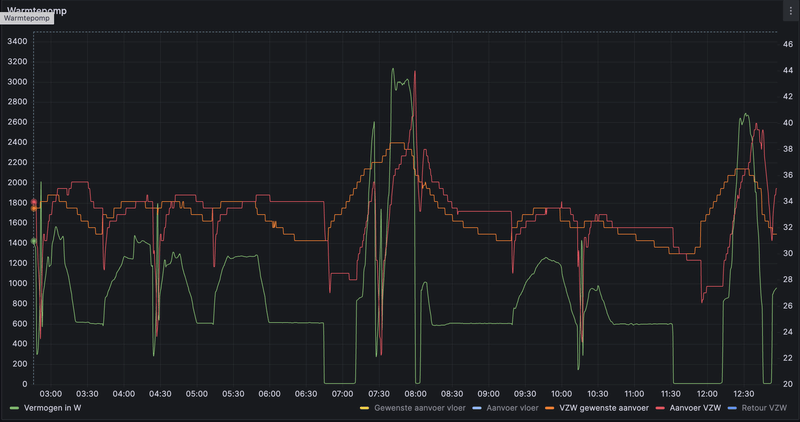This screenshot has width=800, height=422.
Task: Click the green Vermogen in W color swatch
Action: [14, 408]
